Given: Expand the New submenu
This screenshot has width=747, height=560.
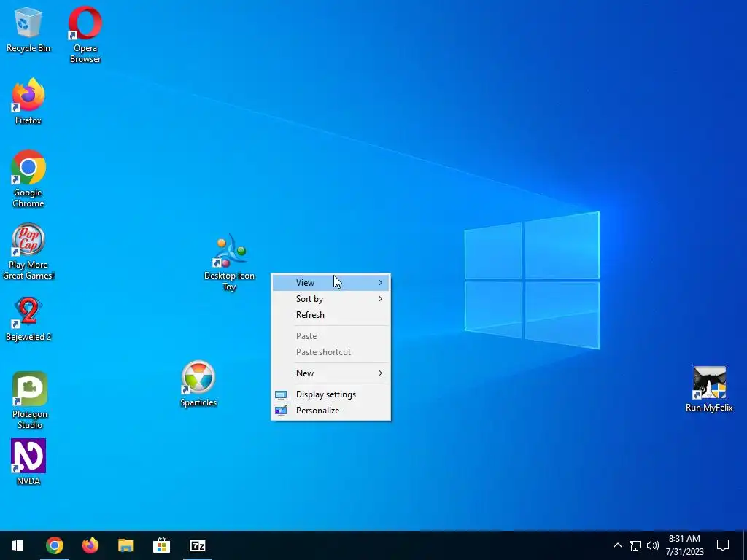Looking at the screenshot, I should tap(330, 373).
